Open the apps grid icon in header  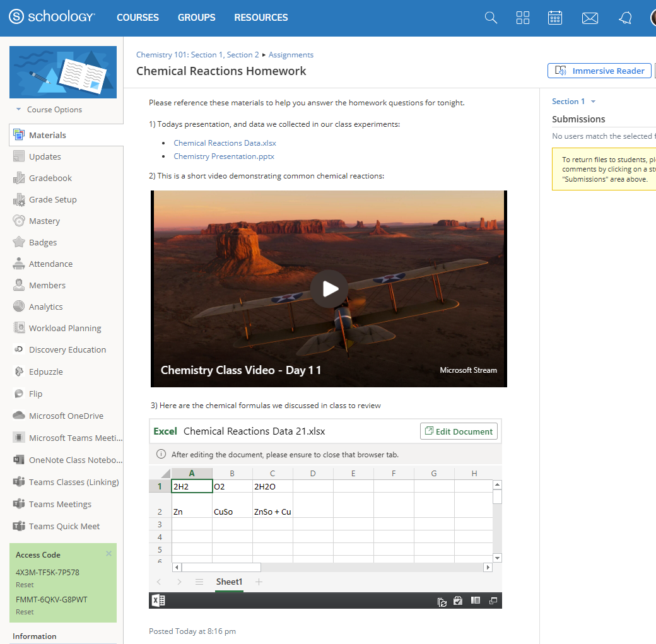click(522, 18)
